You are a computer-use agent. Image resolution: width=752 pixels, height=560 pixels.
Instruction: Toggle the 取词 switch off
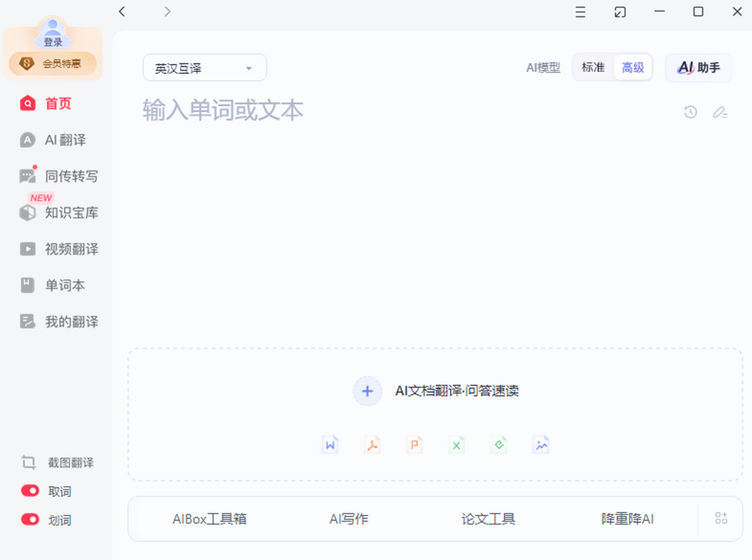click(x=30, y=491)
